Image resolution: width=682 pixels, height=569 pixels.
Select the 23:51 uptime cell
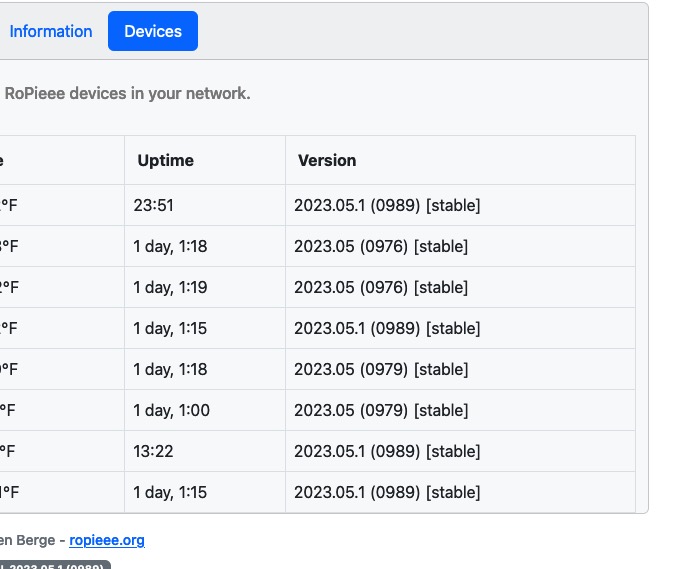coord(154,205)
